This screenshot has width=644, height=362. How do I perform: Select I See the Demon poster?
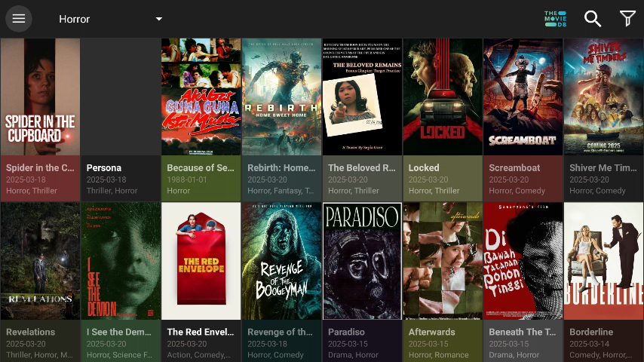click(121, 261)
